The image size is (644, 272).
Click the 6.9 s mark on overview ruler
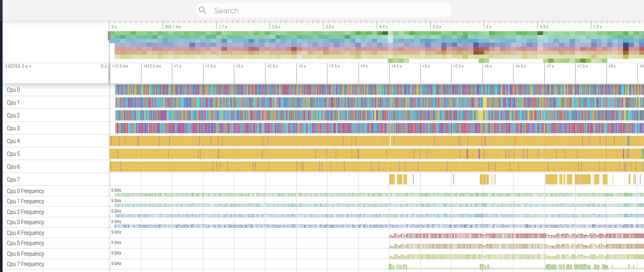[x=544, y=27]
